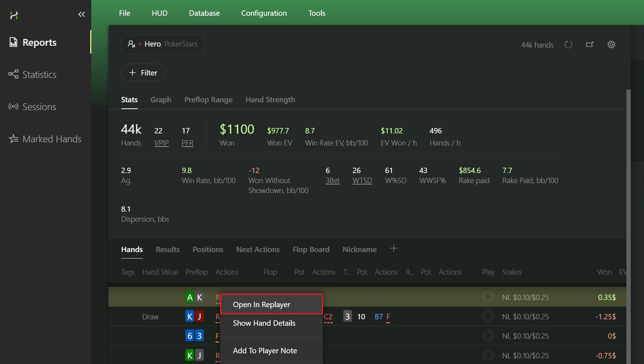Screen dimensions: 644x364
Task: Click the Hand2Note logo icon
Action: coord(14,15)
